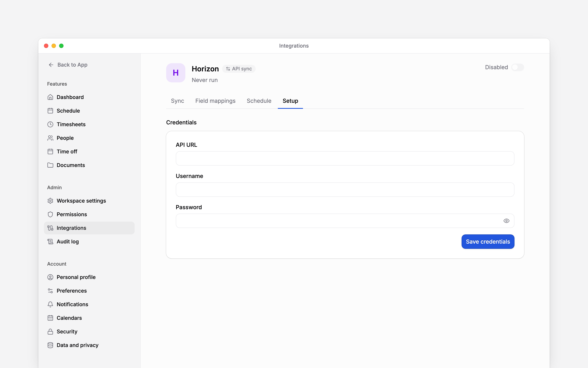588x368 pixels.
Task: Click the Documents folder icon
Action: (x=50, y=165)
